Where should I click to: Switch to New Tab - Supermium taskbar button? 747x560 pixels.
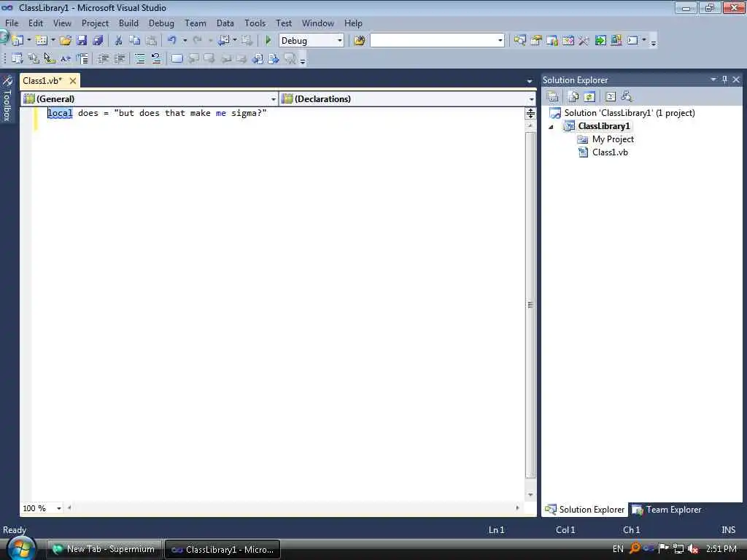click(x=104, y=549)
